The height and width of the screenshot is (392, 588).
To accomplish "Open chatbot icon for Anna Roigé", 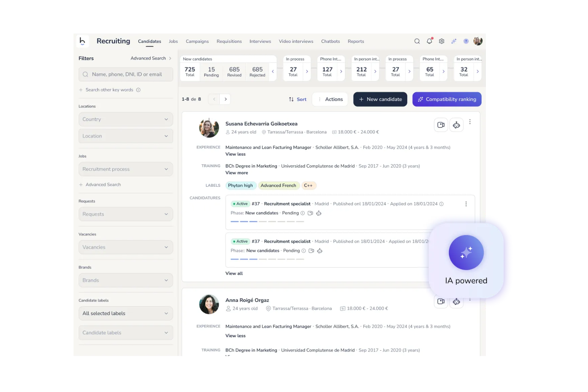I will [x=456, y=301].
